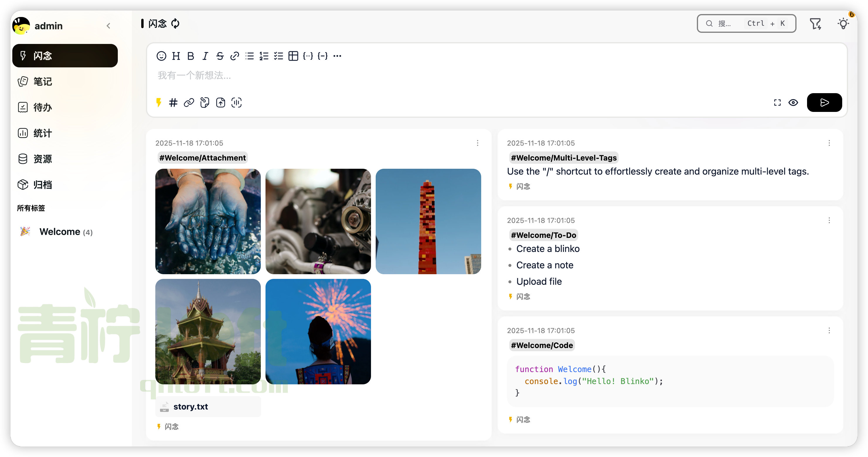This screenshot has width=868, height=457.
Task: Toggle the preview eye icon in the editor
Action: click(793, 102)
